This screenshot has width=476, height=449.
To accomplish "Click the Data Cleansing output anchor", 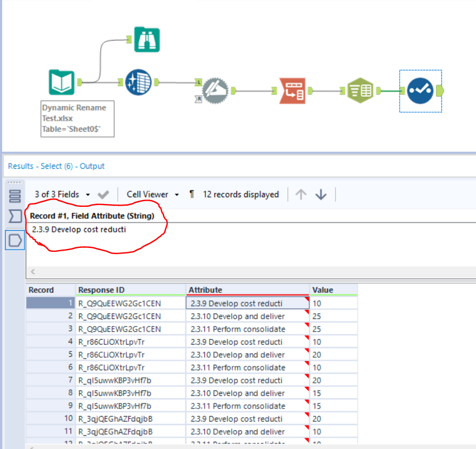I will [x=157, y=82].
